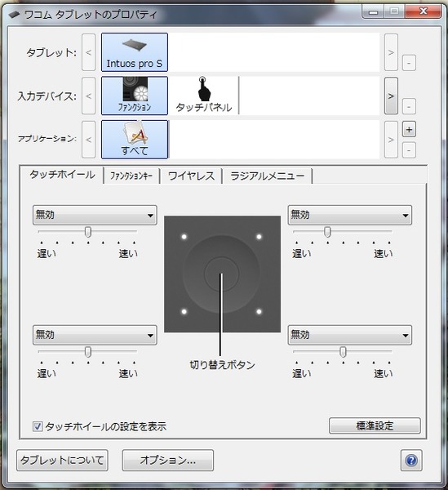Switch to the ラジアルメニュー tab
The image size is (448, 490).
pos(267,176)
